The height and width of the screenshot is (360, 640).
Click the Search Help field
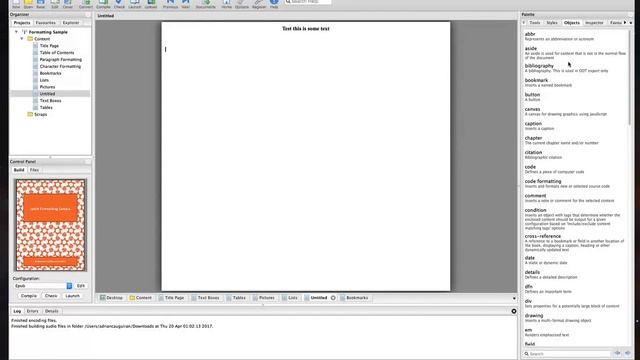pyautogui.click(x=308, y=2)
